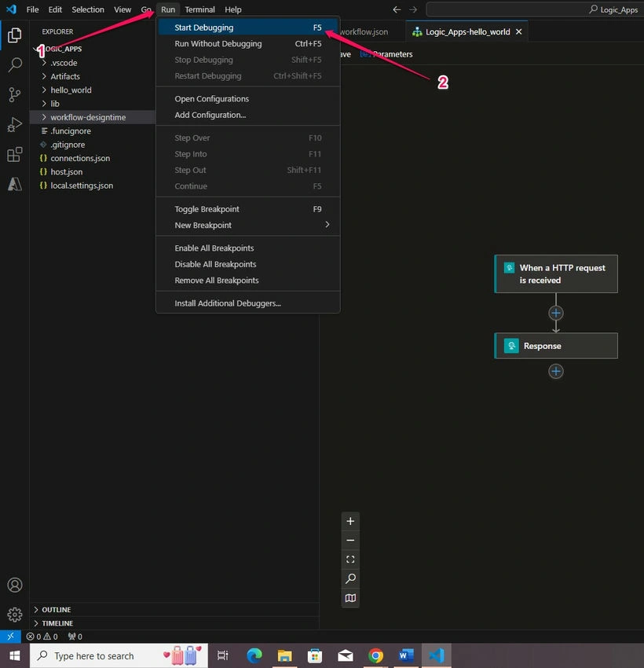Click the Windows search box
The image size is (644, 668).
pyautogui.click(x=119, y=655)
